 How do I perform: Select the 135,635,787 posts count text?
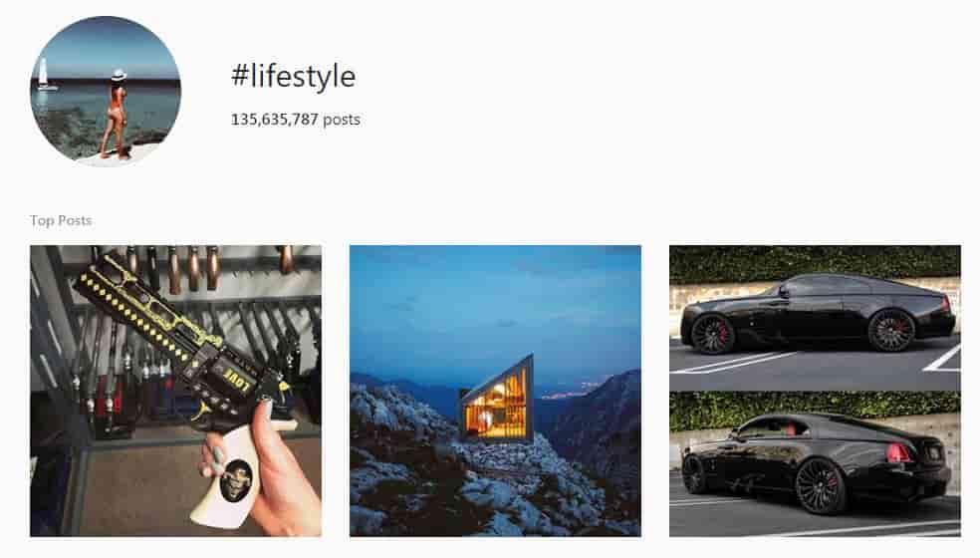[x=296, y=119]
